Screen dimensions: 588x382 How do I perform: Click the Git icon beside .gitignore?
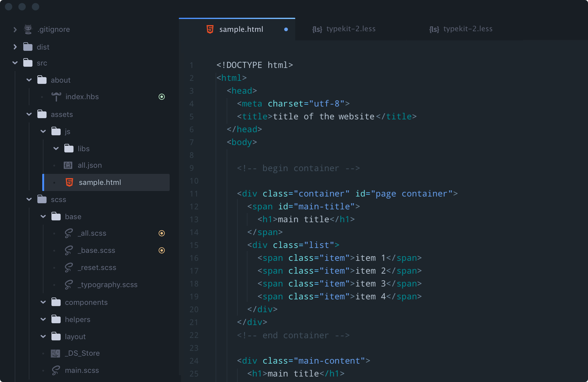[28, 29]
